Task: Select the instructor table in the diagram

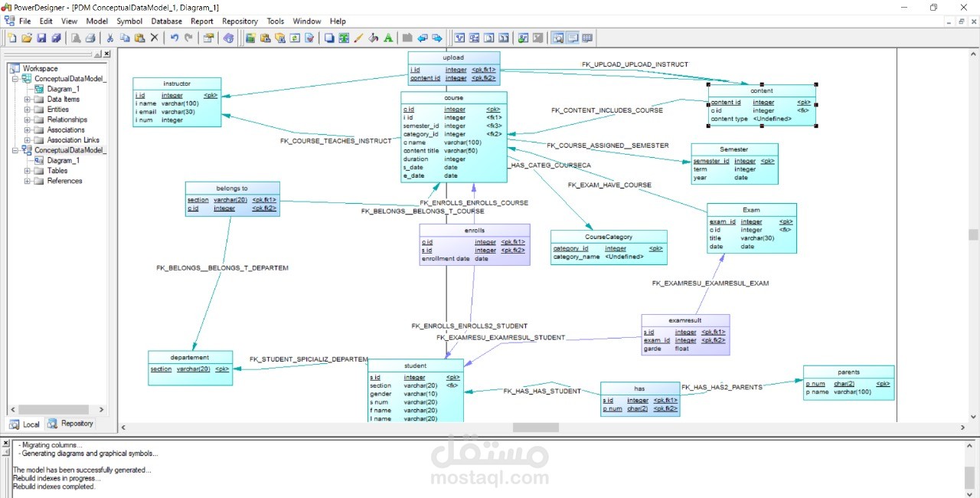Action: [177, 102]
